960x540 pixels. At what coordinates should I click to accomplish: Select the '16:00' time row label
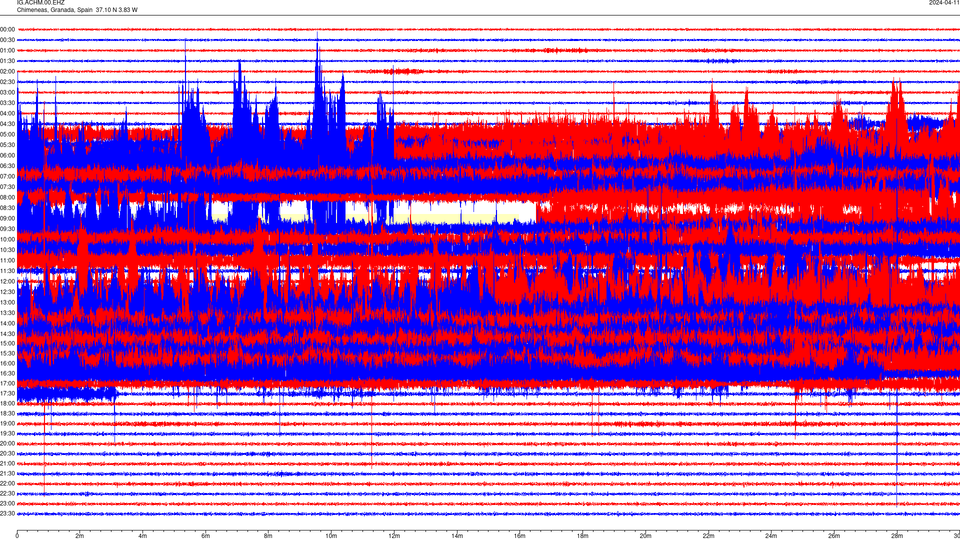pyautogui.click(x=7, y=363)
